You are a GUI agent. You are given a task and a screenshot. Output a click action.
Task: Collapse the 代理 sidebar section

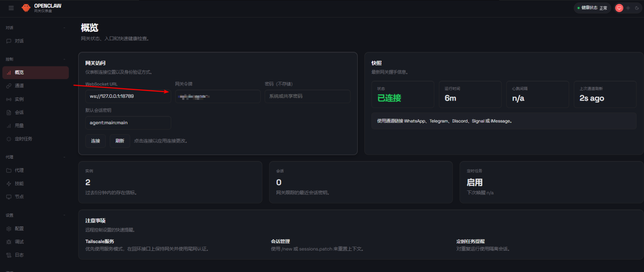[64, 157]
